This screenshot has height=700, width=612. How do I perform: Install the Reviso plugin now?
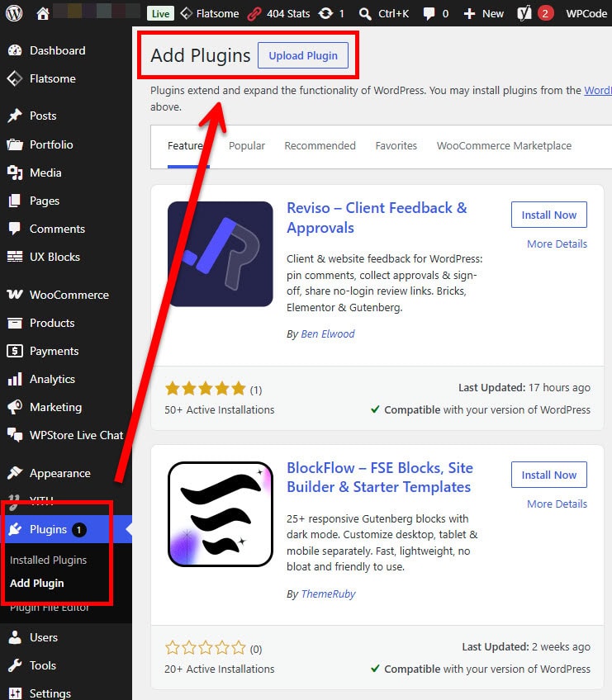[549, 215]
